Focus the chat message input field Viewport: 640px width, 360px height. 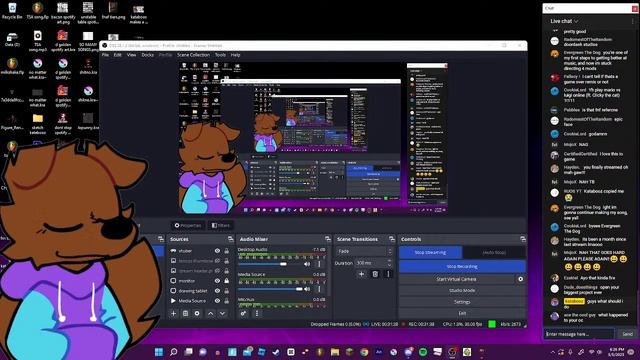(x=579, y=334)
